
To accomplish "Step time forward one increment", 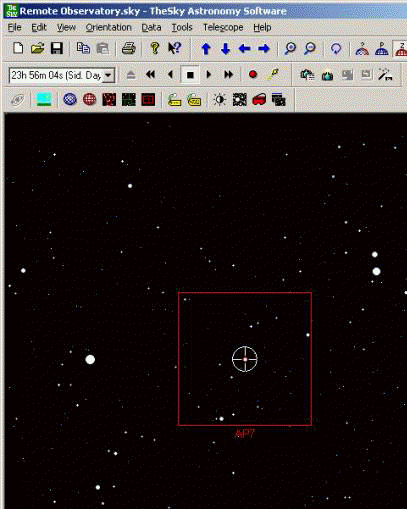I will tap(209, 75).
